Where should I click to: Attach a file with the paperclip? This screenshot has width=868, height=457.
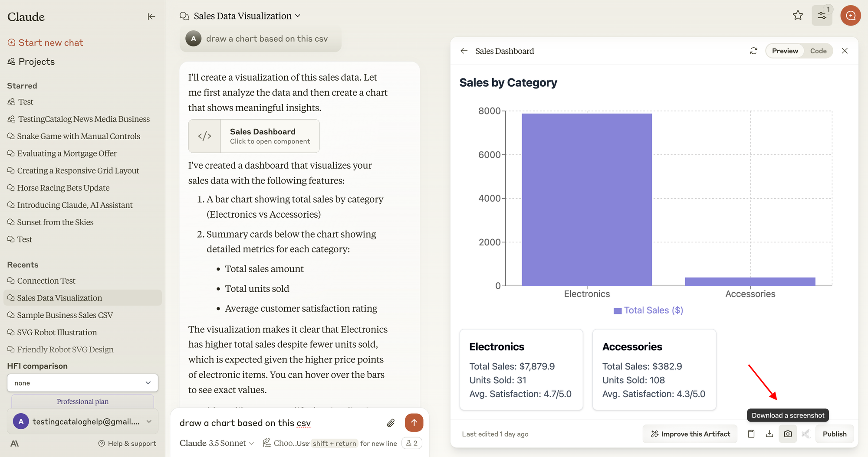pyautogui.click(x=391, y=423)
